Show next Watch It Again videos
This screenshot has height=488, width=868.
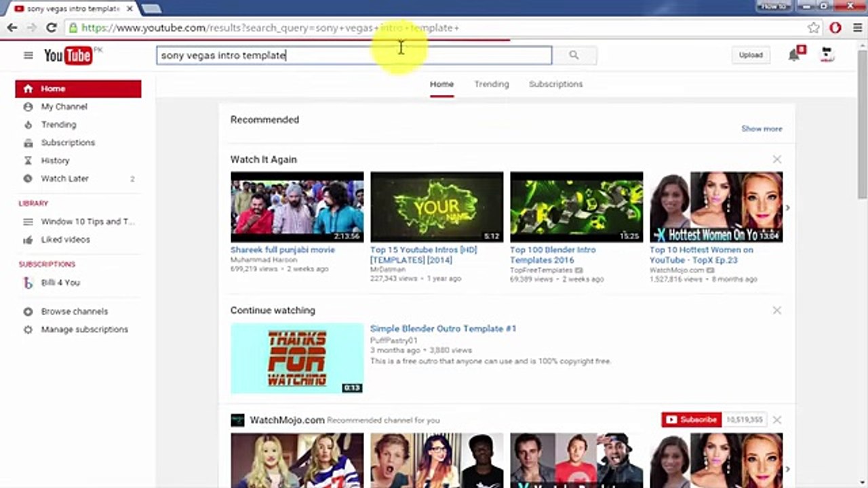coord(787,208)
